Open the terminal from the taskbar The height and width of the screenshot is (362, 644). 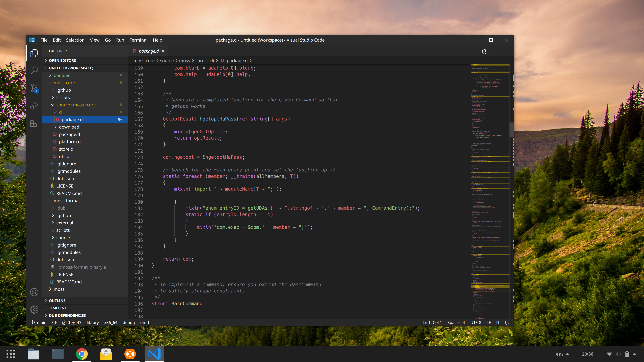point(58,354)
